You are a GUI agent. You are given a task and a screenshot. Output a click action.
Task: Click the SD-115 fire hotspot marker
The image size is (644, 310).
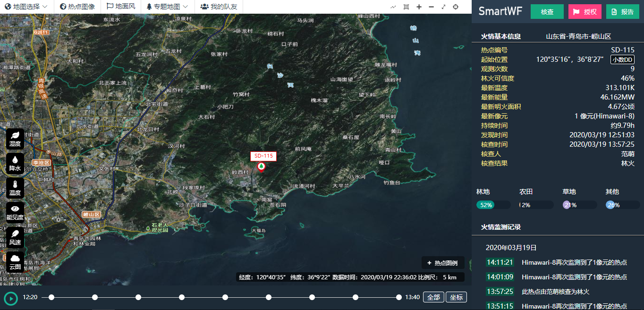[261, 166]
